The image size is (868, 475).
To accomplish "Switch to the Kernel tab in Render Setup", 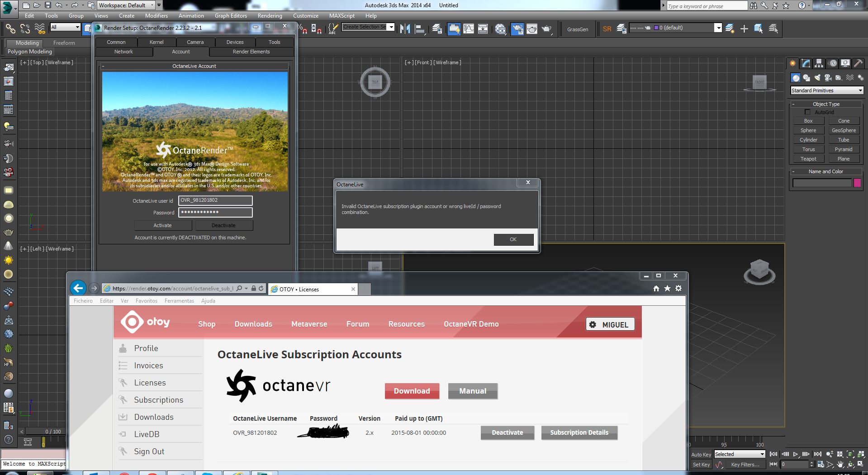I will 157,42.
